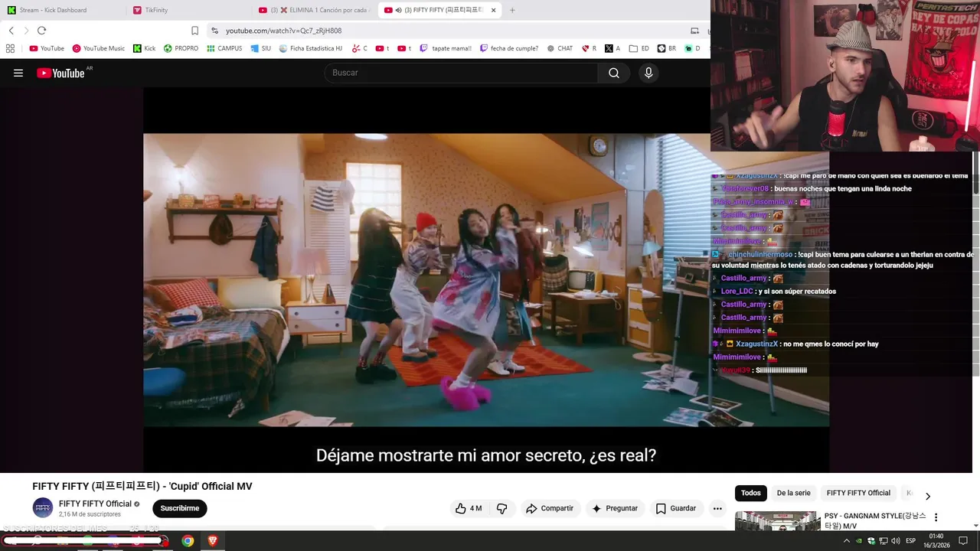Open Brave browser from the taskbar

point(213,541)
